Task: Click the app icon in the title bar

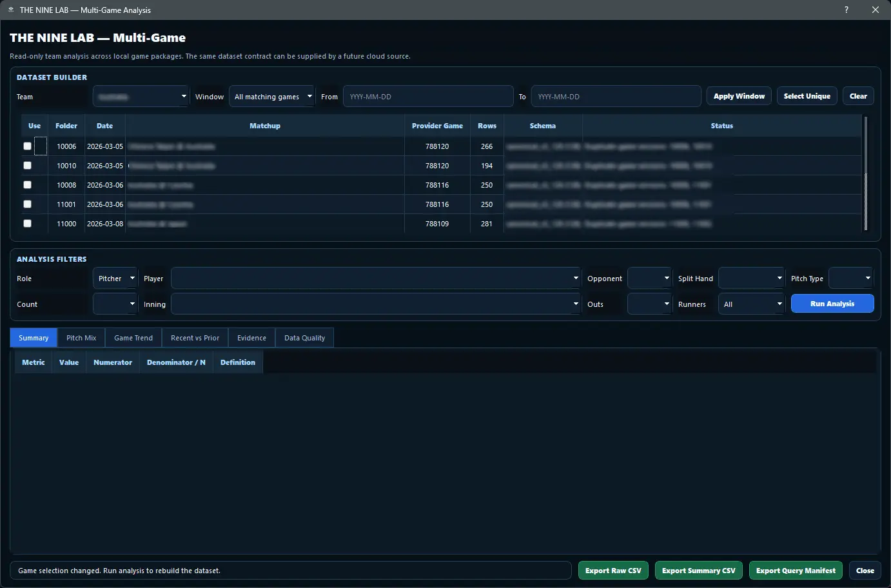Action: [11, 10]
